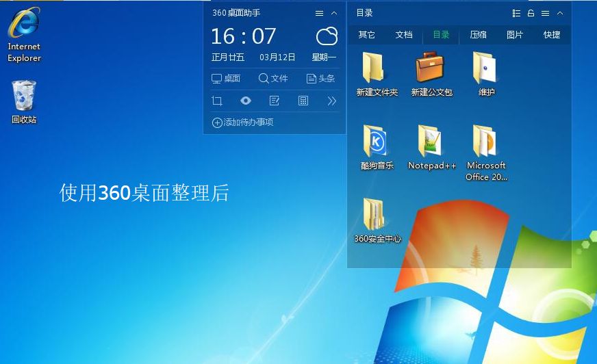Open the 目录 panel menu icon
This screenshot has width=597, height=364.
coord(545,13)
